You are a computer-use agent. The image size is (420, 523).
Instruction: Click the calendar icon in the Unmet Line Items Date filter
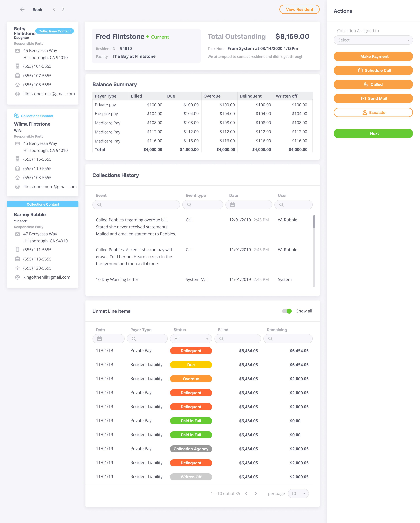click(x=100, y=339)
